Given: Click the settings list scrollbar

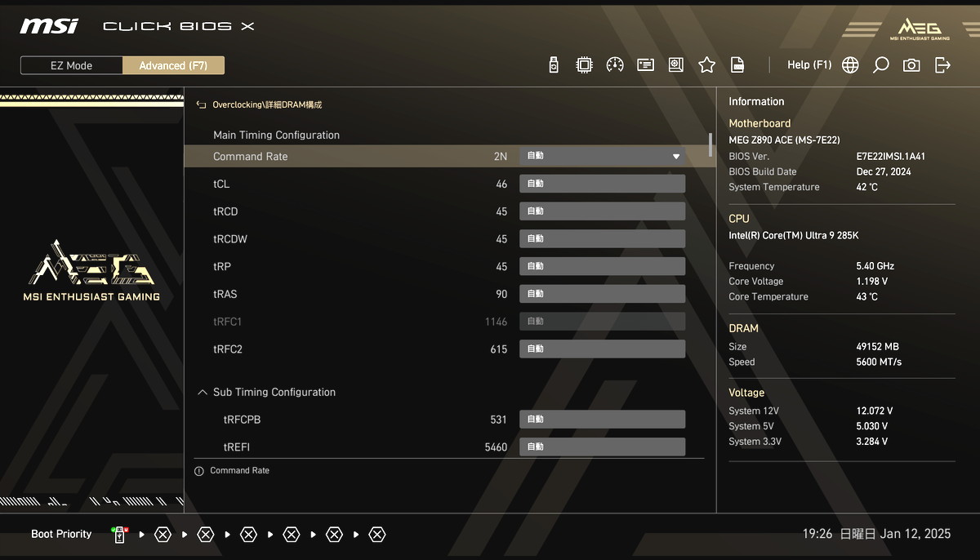Looking at the screenshot, I should click(710, 144).
